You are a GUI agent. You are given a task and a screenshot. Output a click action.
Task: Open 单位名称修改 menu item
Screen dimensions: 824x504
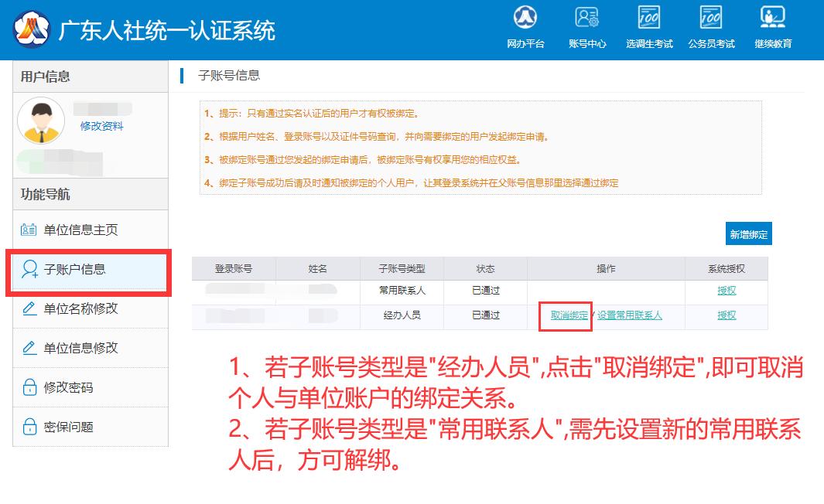pyautogui.click(x=80, y=309)
